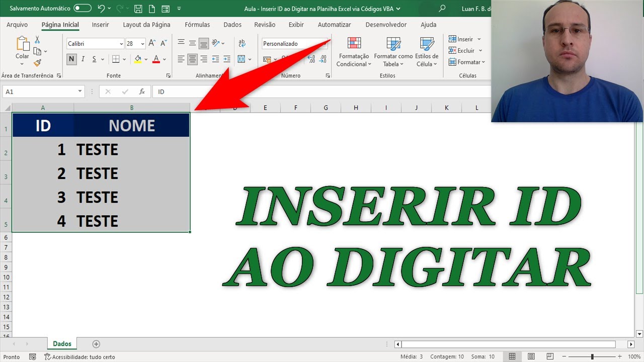
Task: Toggle bold N formatting
Action: point(71,59)
